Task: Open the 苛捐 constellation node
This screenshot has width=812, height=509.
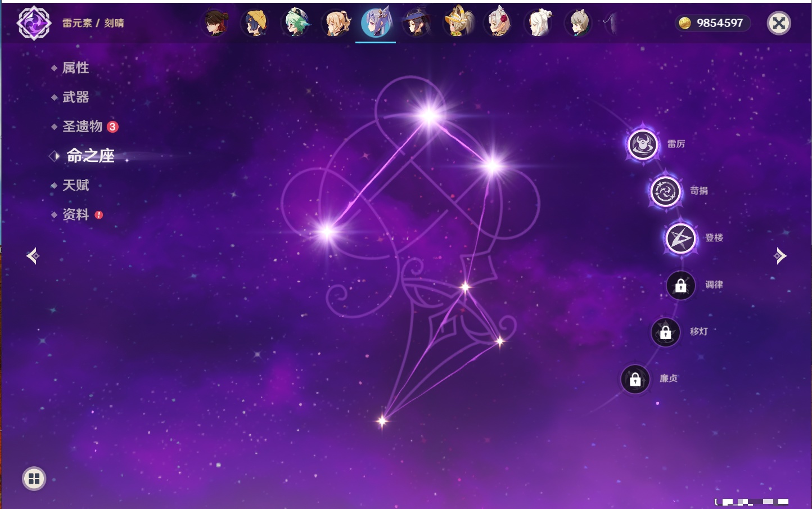Action: pos(666,191)
